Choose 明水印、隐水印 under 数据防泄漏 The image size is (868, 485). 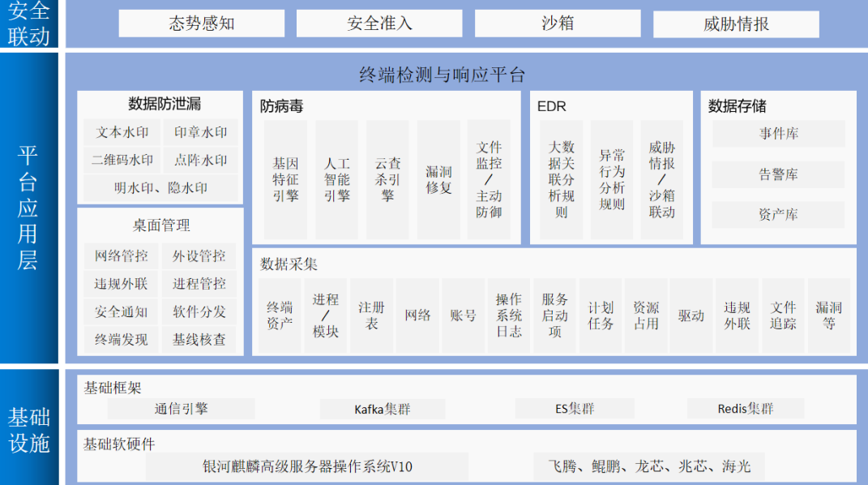160,187
